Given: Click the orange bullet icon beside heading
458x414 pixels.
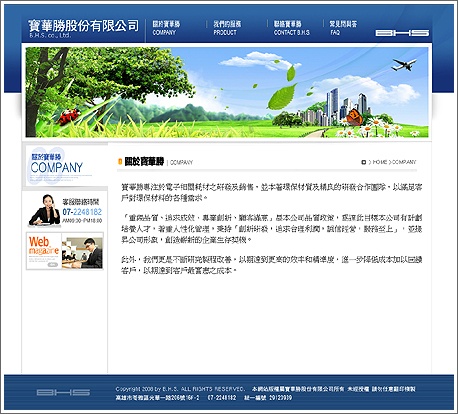Looking at the screenshot, I should click(x=120, y=162).
